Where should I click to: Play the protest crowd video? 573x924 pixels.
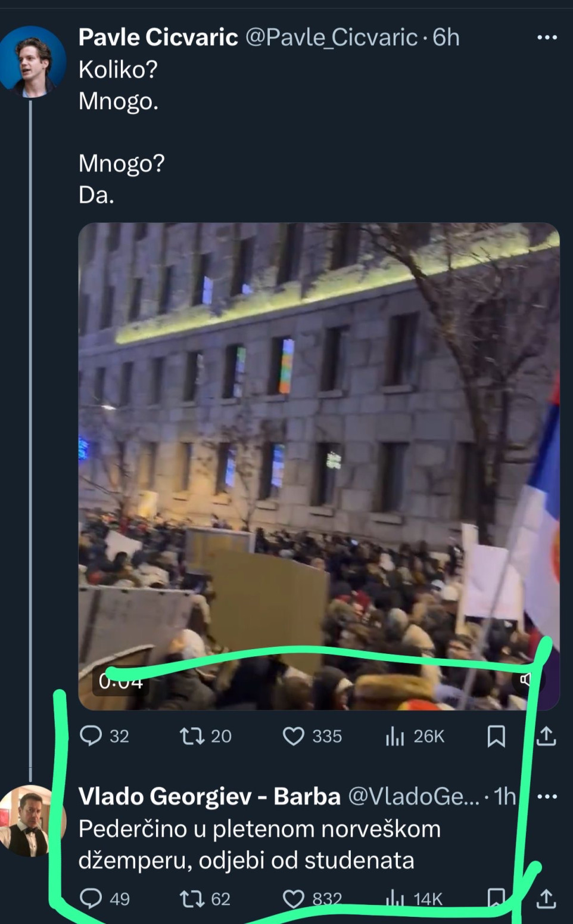[319, 465]
